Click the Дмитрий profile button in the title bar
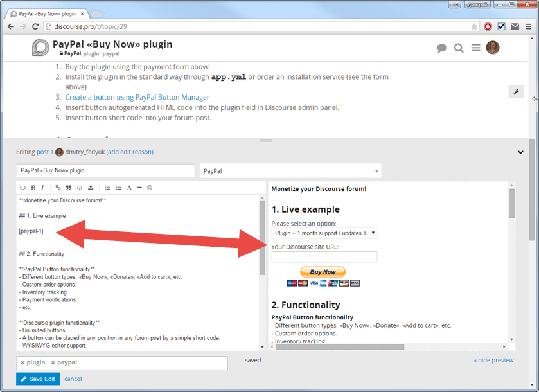539x392 pixels. (477, 4)
